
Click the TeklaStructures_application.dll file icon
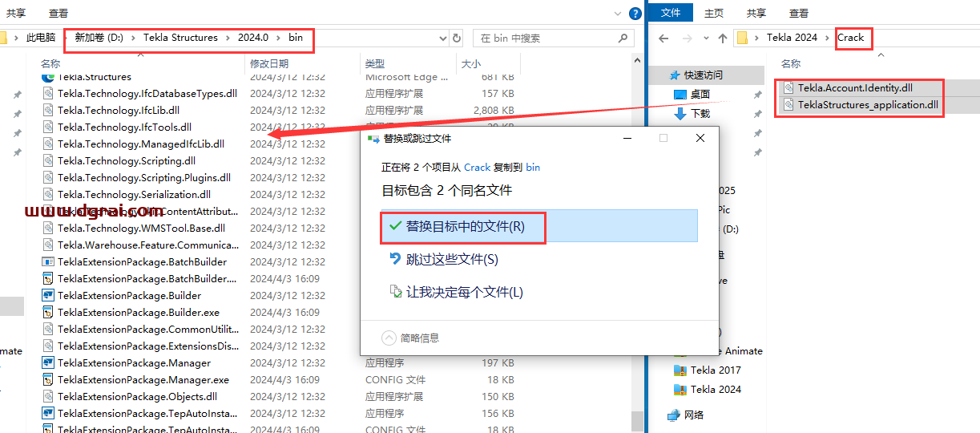click(788, 105)
